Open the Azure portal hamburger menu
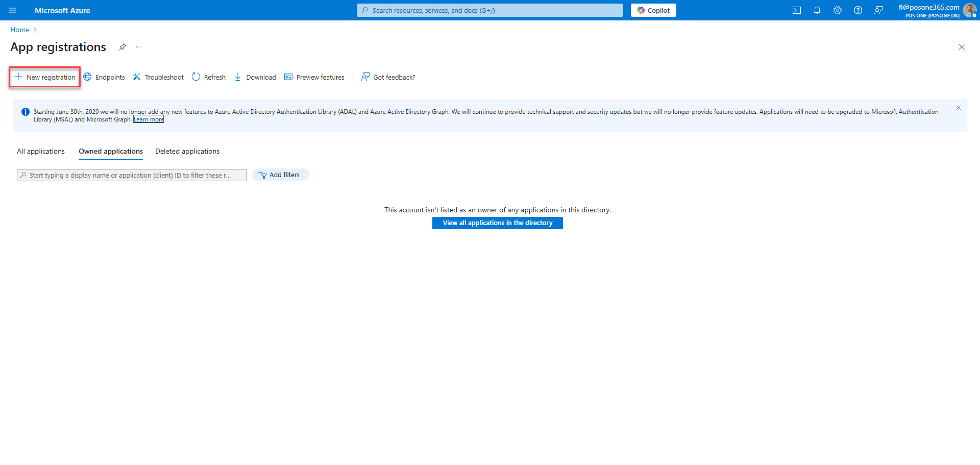 click(x=12, y=10)
